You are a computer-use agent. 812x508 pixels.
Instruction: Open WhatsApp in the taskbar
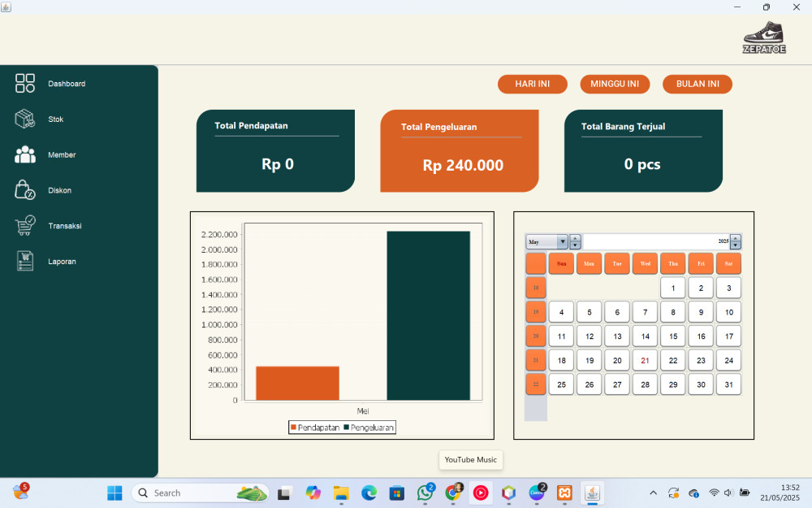click(x=425, y=493)
